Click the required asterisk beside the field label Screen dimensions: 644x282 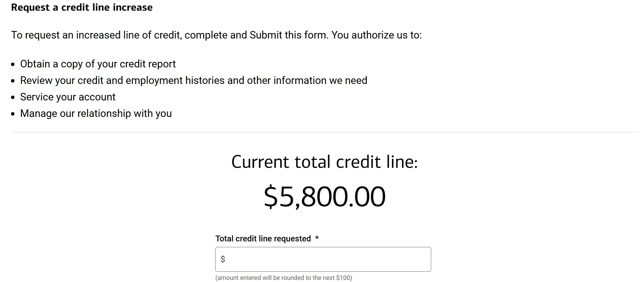tap(317, 238)
